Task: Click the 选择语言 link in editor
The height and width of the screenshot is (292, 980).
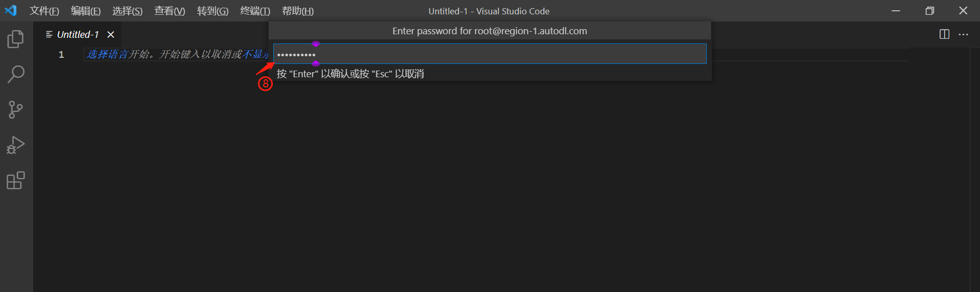Action: pos(107,54)
